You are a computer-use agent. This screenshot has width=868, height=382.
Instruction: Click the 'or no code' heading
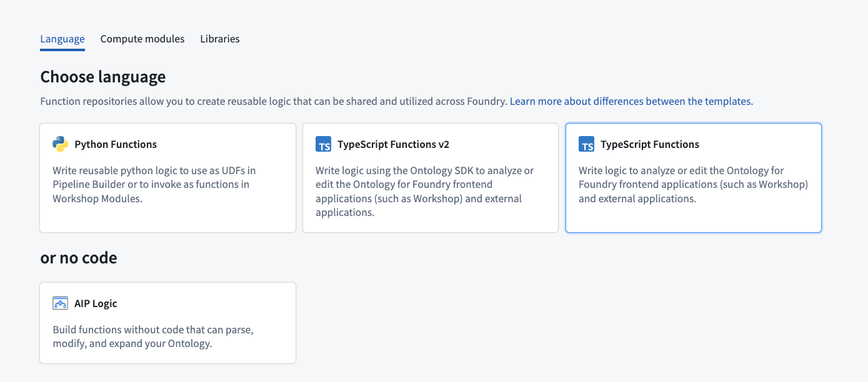pos(79,257)
